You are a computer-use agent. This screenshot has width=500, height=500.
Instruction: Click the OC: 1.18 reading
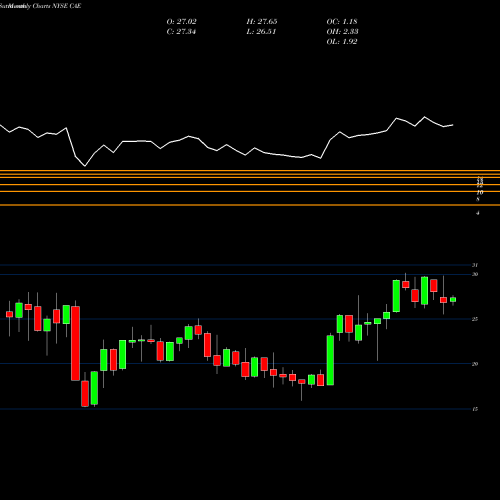click(342, 22)
